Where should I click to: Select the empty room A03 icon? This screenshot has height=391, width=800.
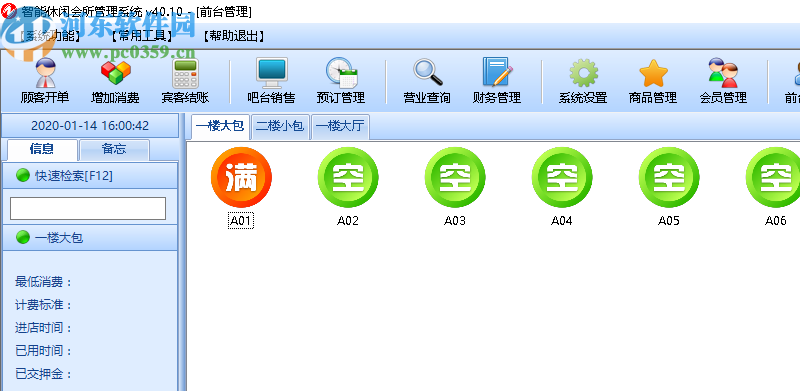[455, 177]
